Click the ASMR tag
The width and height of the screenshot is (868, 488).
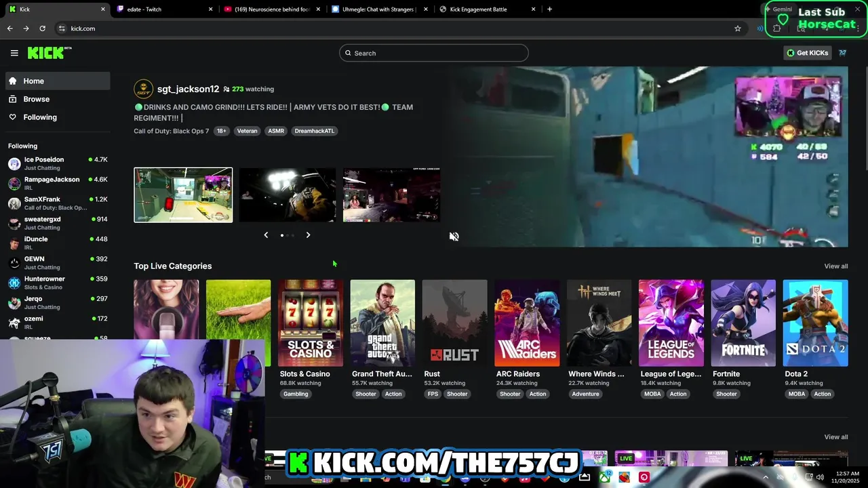tap(276, 131)
